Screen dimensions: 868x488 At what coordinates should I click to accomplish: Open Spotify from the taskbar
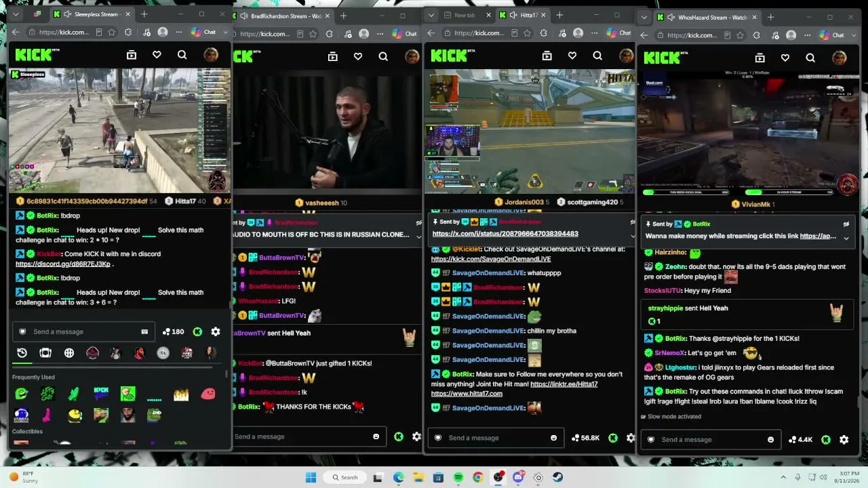(x=458, y=477)
